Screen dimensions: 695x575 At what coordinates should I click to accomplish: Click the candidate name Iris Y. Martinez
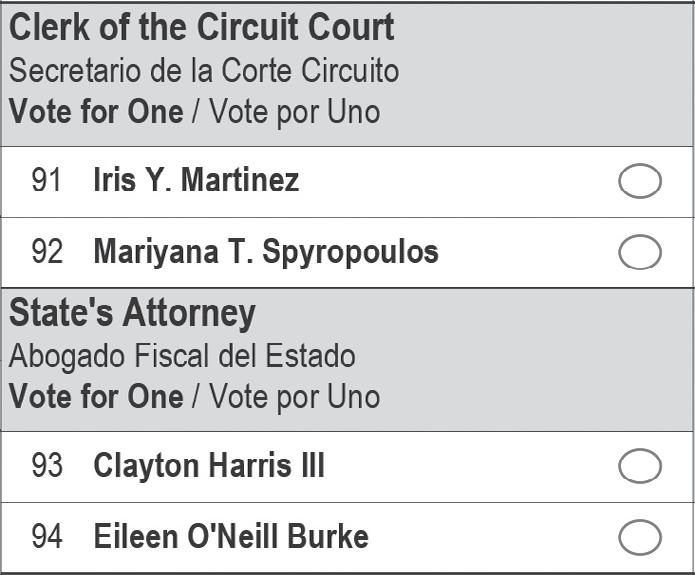pos(196,181)
